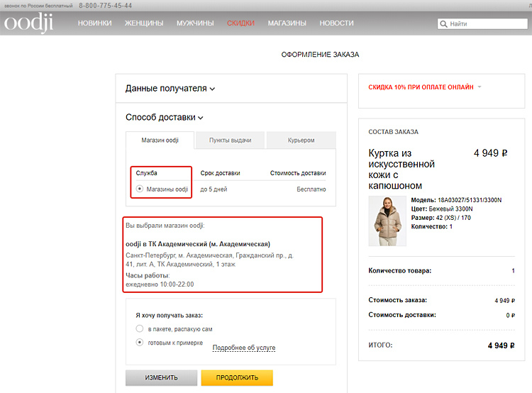The height and width of the screenshot is (393, 532).
Task: Click the Бесплатно delivery cost value
Action: tap(311, 189)
